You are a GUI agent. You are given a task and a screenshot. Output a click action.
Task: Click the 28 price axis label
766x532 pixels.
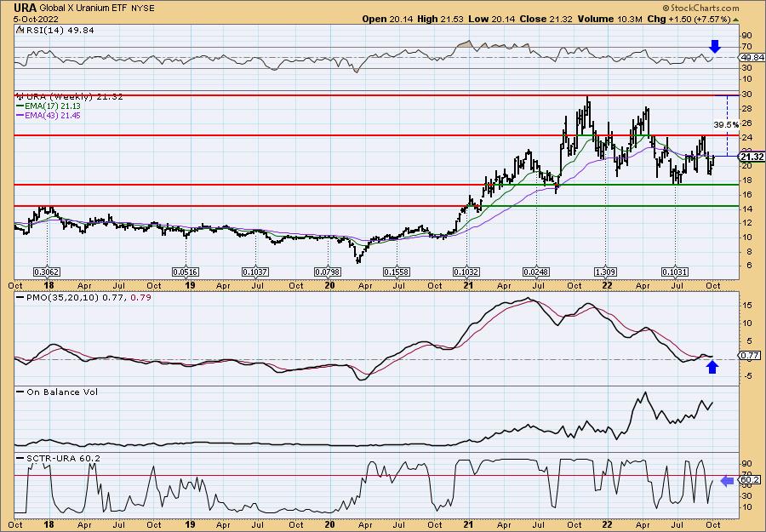point(747,108)
